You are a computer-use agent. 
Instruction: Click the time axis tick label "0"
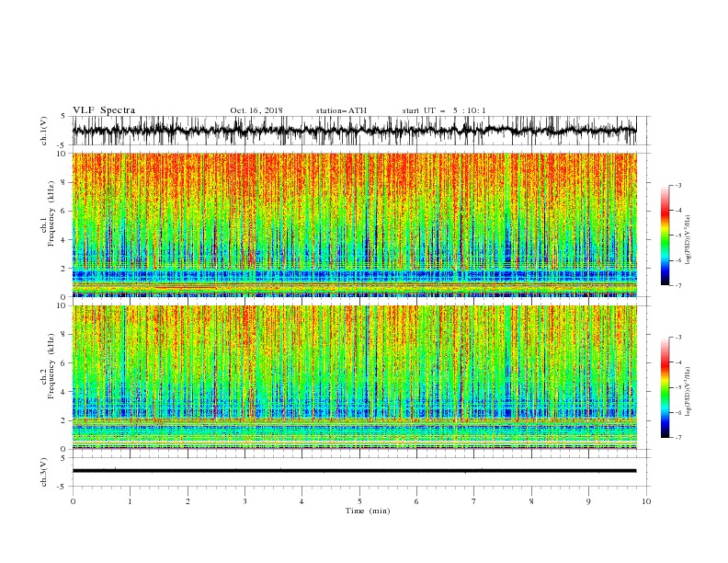tap(73, 501)
